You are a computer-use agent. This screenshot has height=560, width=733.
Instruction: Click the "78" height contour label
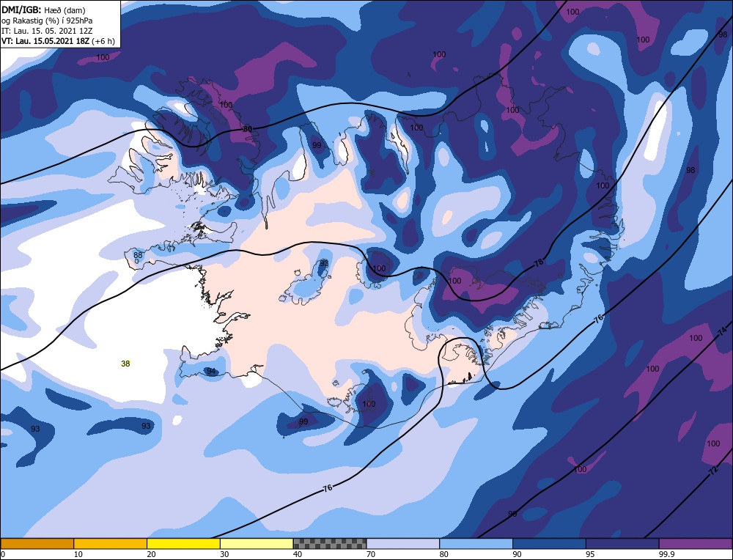[539, 262]
